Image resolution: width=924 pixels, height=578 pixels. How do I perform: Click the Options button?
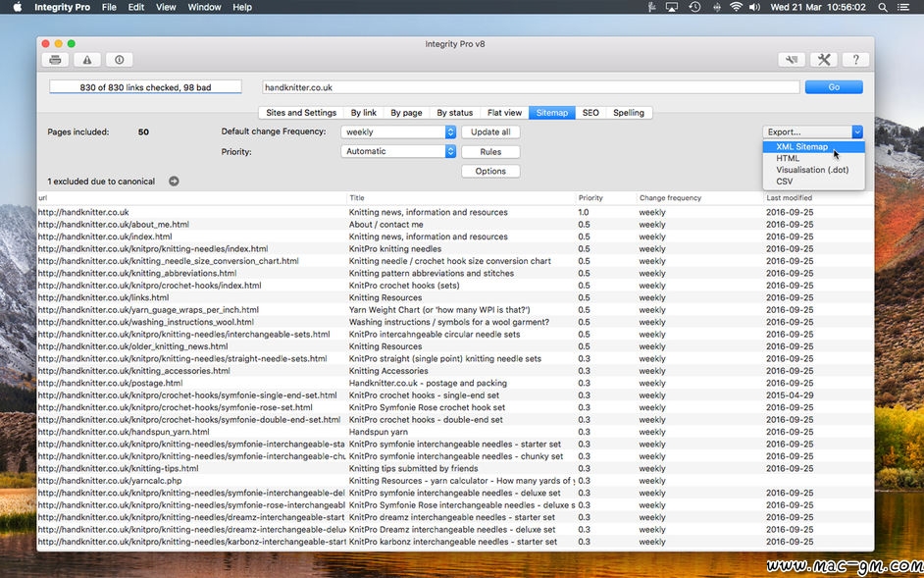[x=490, y=171]
